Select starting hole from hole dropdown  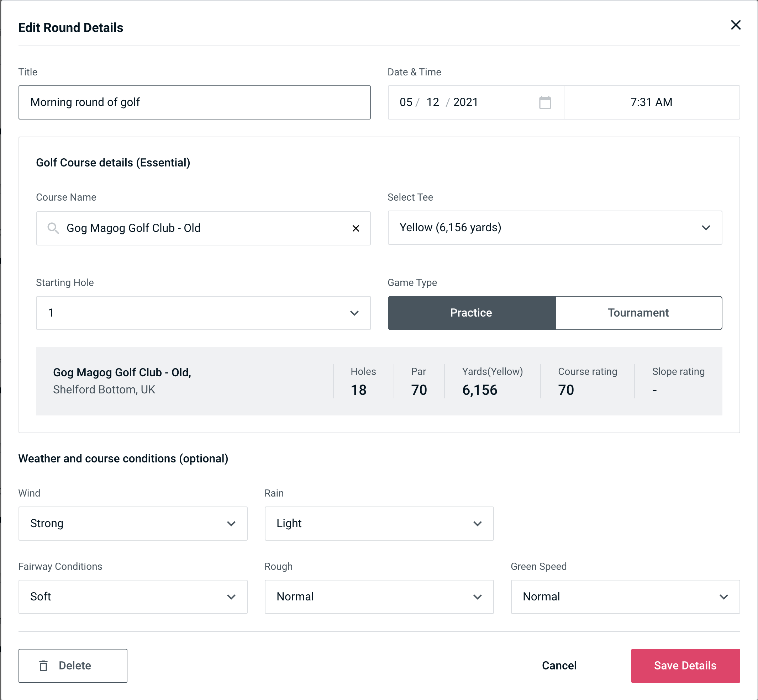point(203,313)
